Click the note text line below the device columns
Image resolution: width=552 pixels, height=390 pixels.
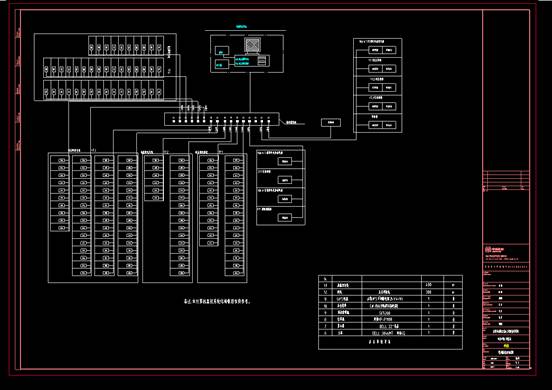[x=217, y=302]
